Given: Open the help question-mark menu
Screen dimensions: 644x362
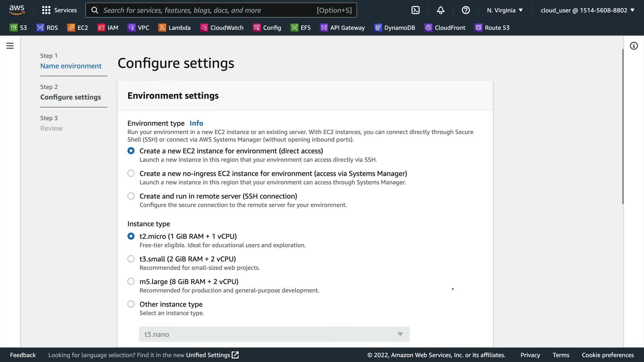Looking at the screenshot, I should (x=466, y=10).
